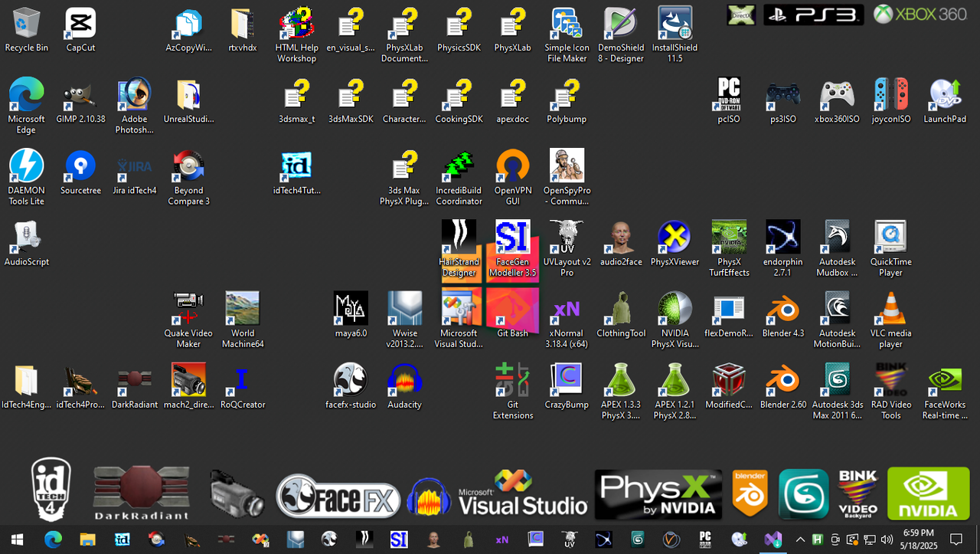
Task: Launch HTML Help Workshop
Action: tap(296, 35)
